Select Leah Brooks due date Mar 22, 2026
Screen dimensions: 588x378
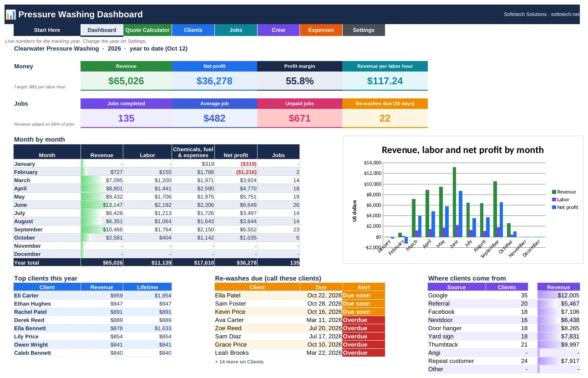pos(321,353)
